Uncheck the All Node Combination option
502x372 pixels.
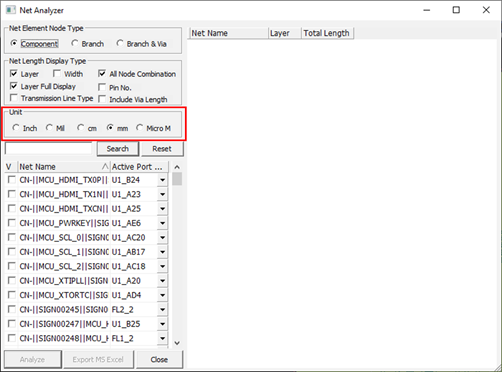[102, 73]
